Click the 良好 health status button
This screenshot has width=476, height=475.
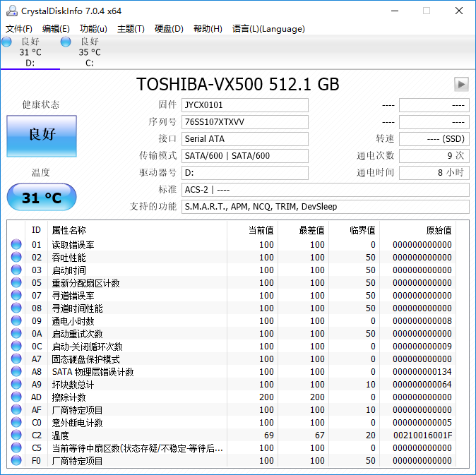pos(42,136)
